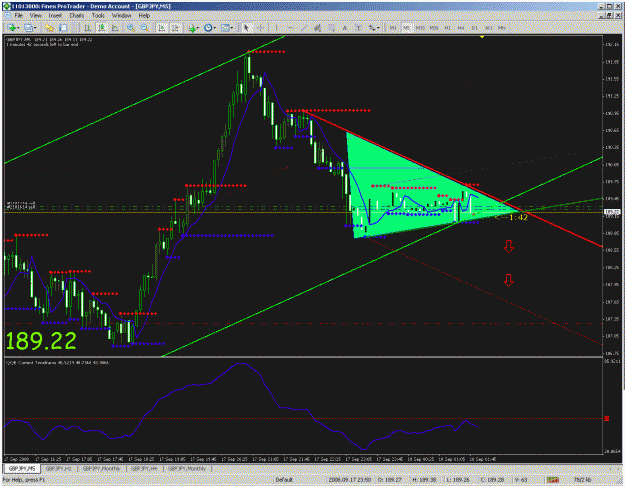This screenshot has width=625, height=486.
Task: Select the arrow cursor tool
Action: (246, 28)
